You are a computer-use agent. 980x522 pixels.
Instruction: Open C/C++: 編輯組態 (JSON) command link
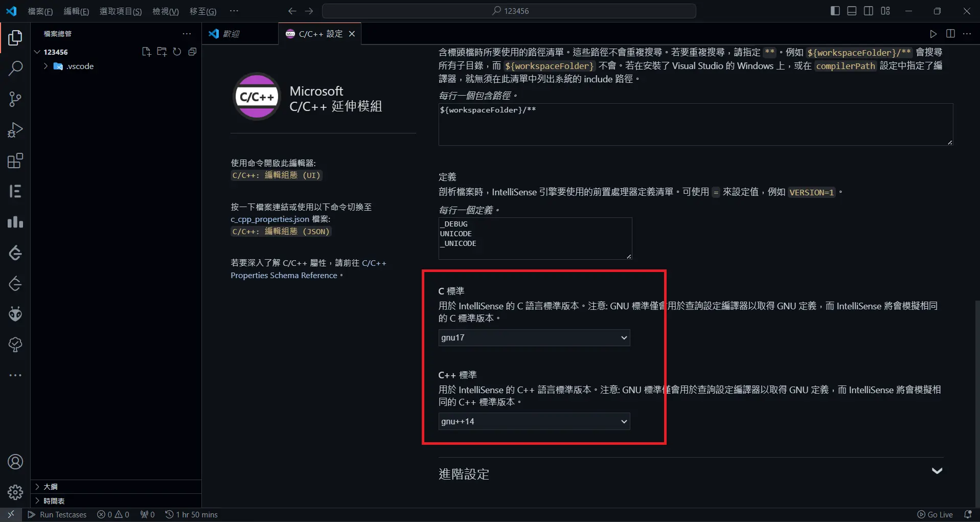tap(281, 231)
